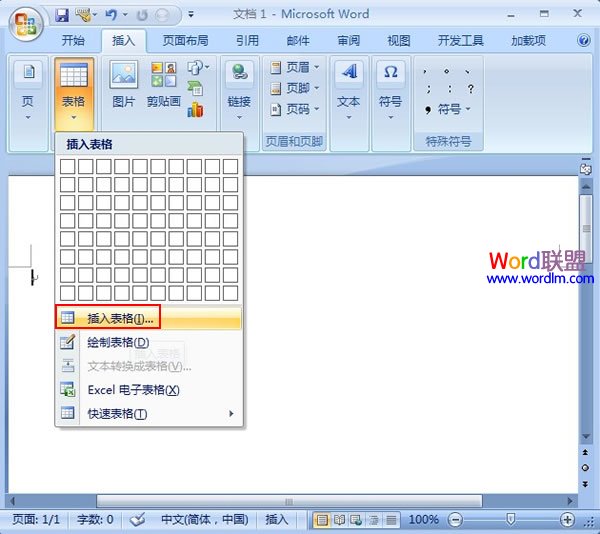Image resolution: width=600 pixels, height=534 pixels.
Task: Switch to the 引用 tab
Action: [247, 40]
